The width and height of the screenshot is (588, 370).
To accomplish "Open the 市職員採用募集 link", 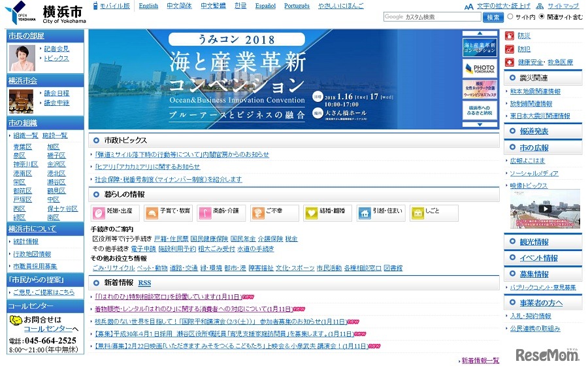I will point(35,267).
